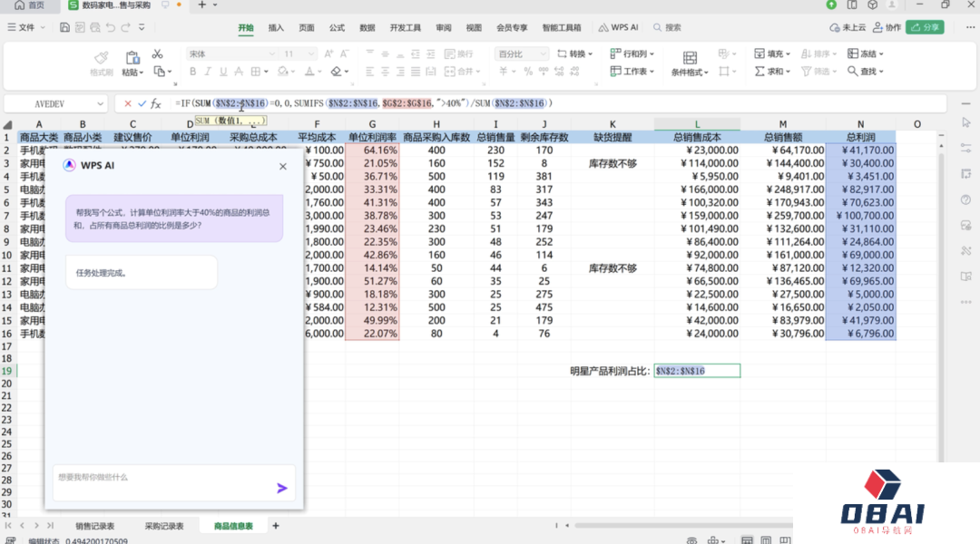Toggle underline formatting
This screenshot has width=980, height=544.
pos(224,71)
